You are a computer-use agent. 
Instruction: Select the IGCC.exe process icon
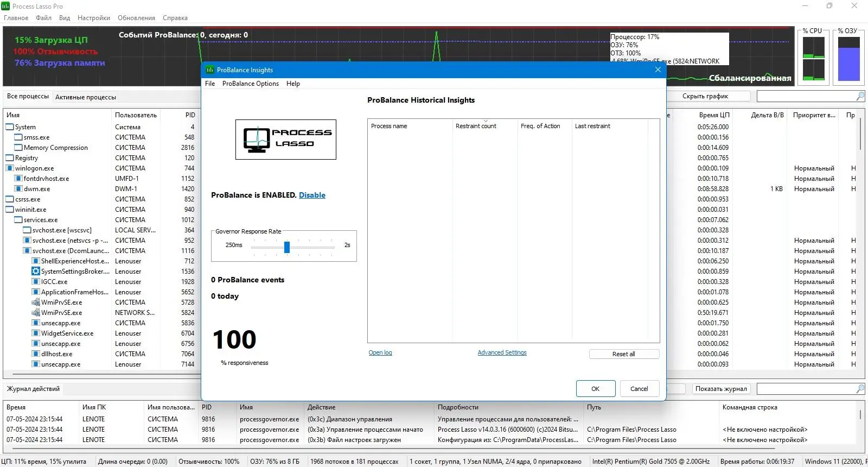pyautogui.click(x=36, y=282)
